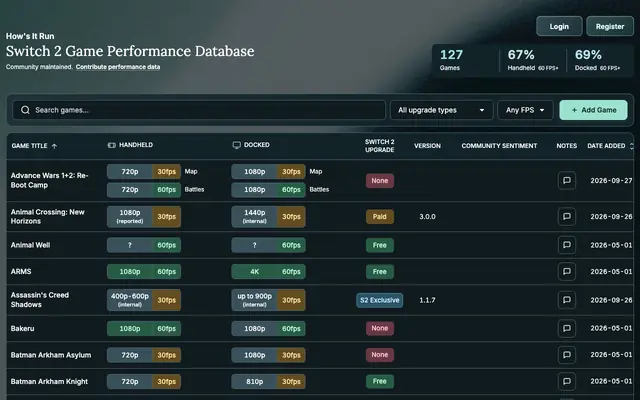Click the 127 Games stat
640x400 pixels.
(x=451, y=60)
